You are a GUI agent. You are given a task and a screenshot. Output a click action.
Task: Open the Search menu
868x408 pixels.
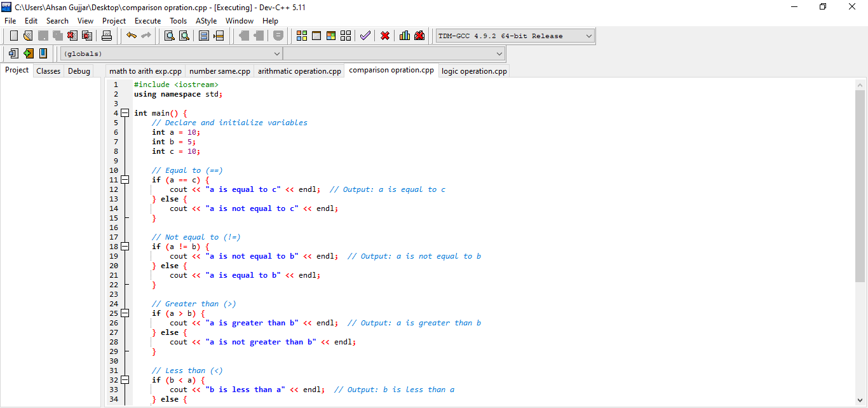pos(57,20)
